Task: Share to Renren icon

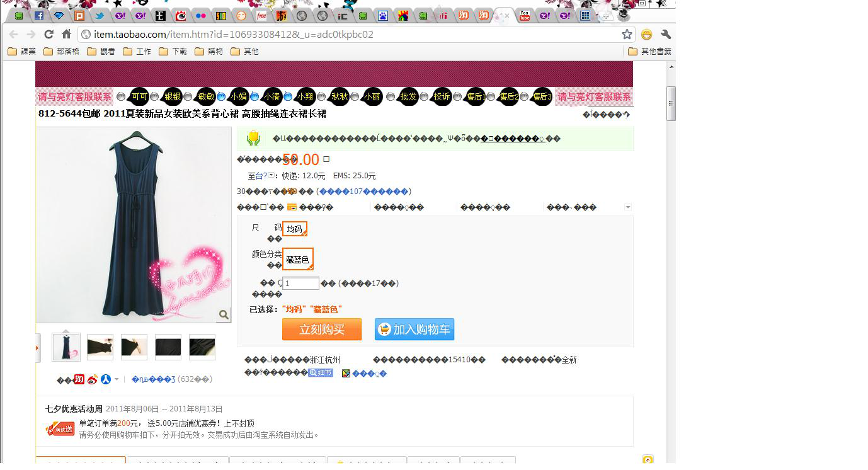Action: pyautogui.click(x=106, y=379)
